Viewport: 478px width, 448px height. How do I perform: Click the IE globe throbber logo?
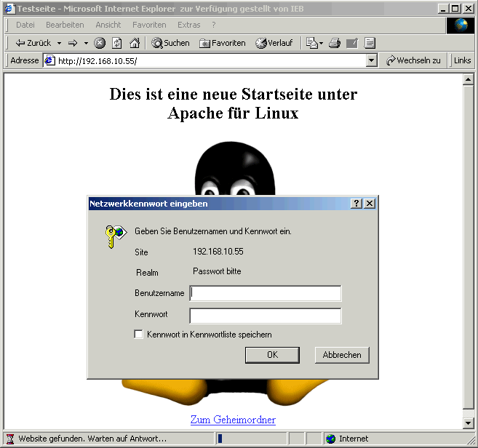pos(461,25)
